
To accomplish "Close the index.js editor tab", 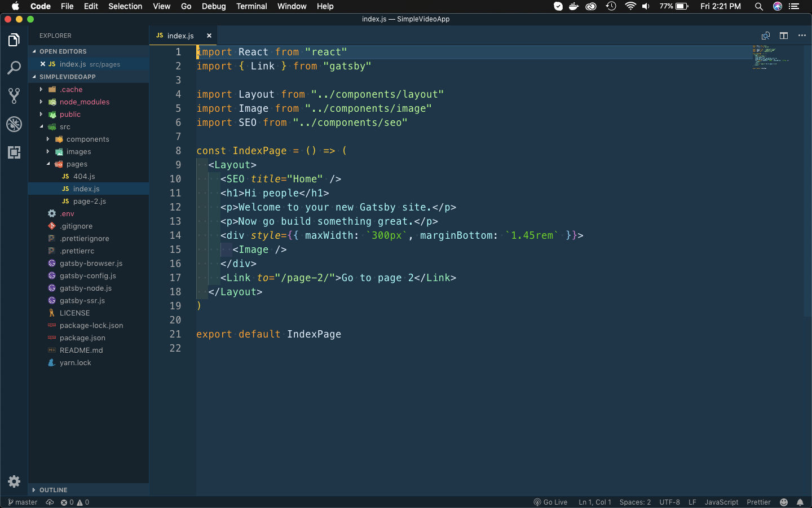I will (209, 36).
